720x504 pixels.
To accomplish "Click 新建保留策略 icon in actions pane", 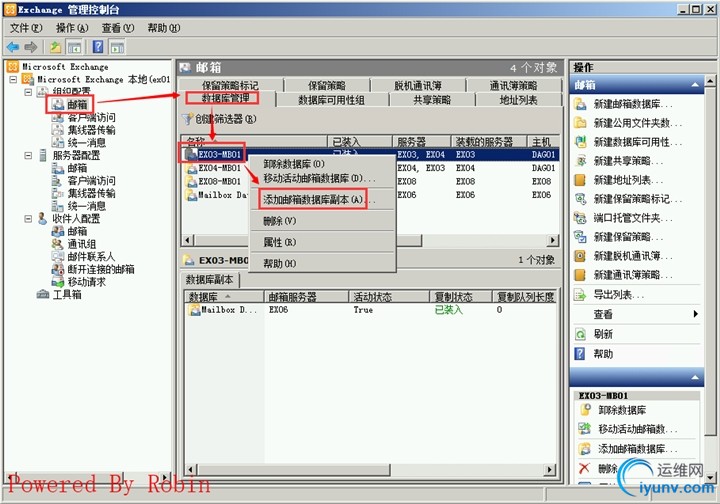I will tap(580, 237).
